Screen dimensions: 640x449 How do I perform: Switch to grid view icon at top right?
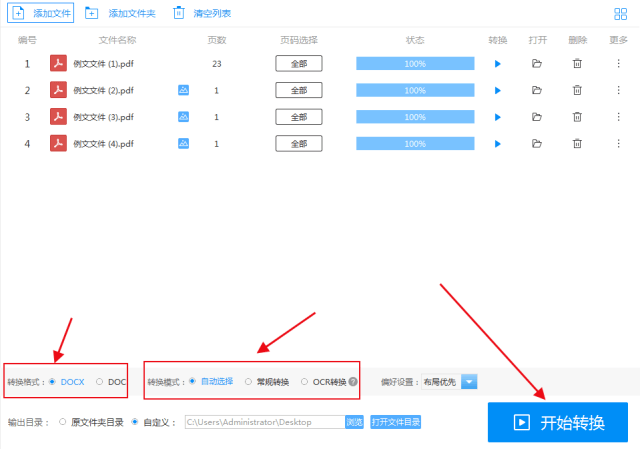point(620,14)
